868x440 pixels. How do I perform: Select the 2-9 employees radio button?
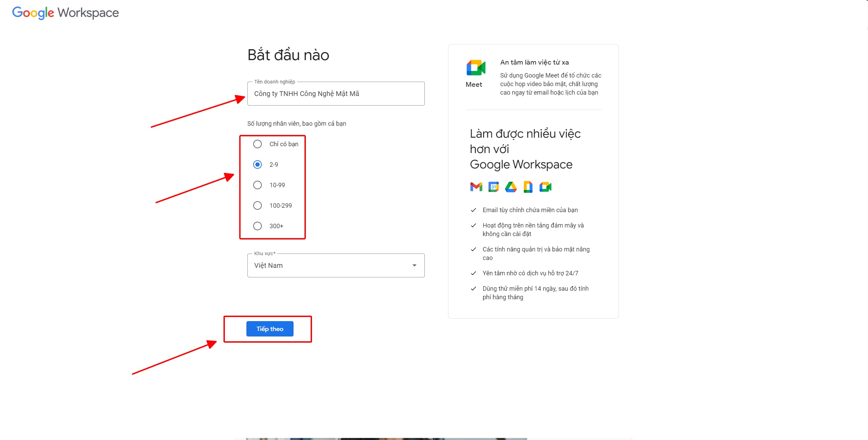pos(257,165)
